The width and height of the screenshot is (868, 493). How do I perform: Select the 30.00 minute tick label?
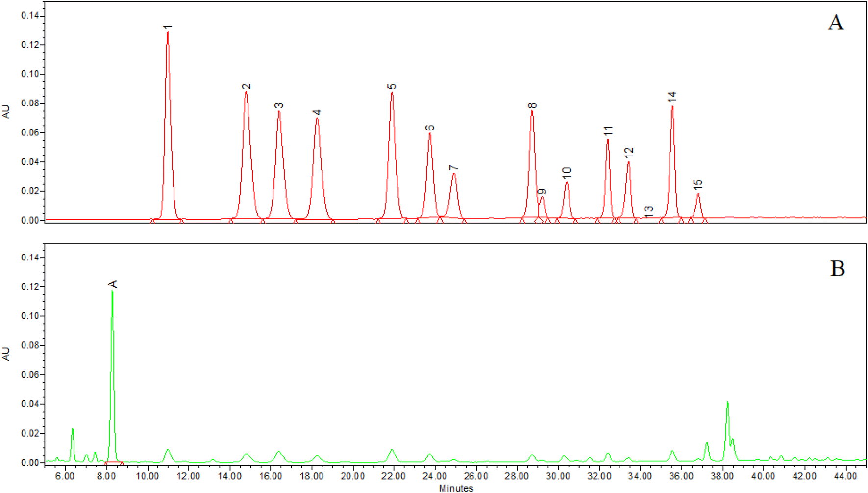click(558, 476)
